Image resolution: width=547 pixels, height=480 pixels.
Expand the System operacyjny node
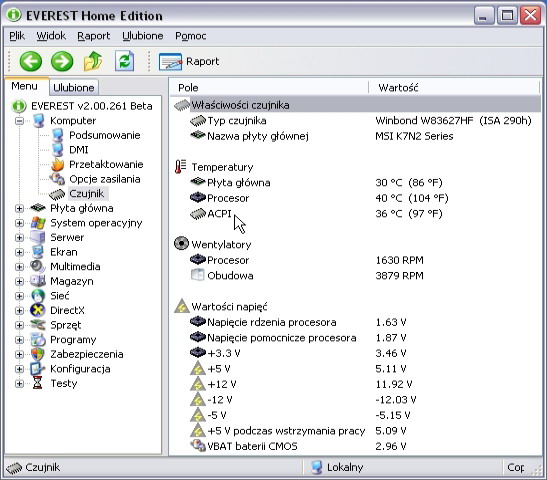click(x=20, y=223)
